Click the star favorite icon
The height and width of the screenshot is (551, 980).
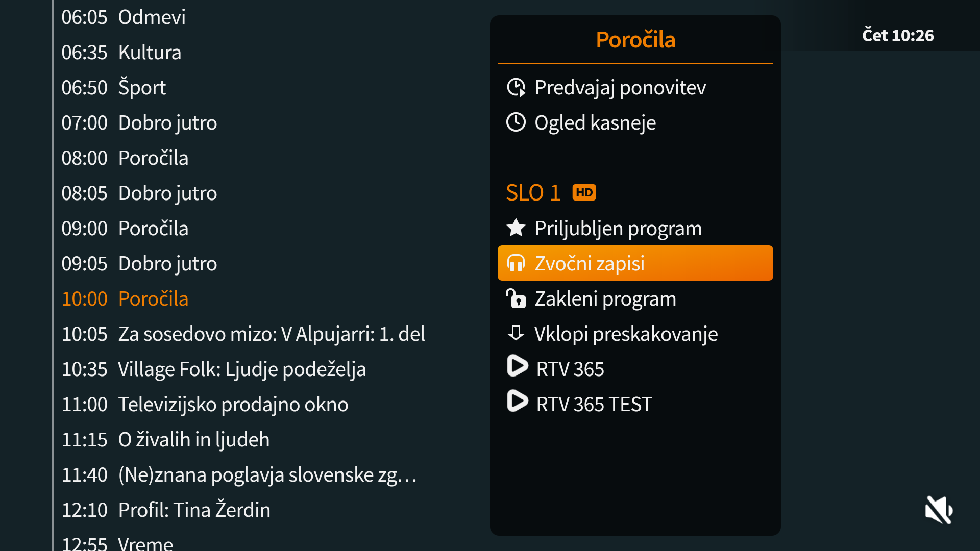pyautogui.click(x=516, y=228)
